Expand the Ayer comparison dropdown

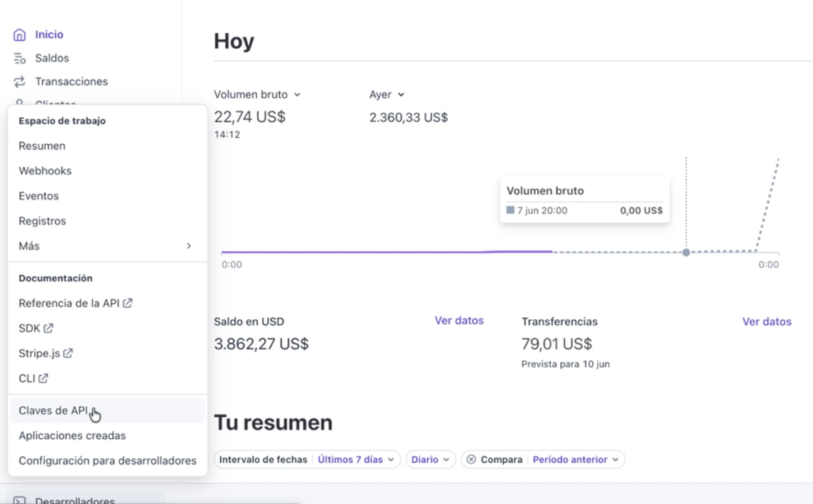(x=387, y=95)
